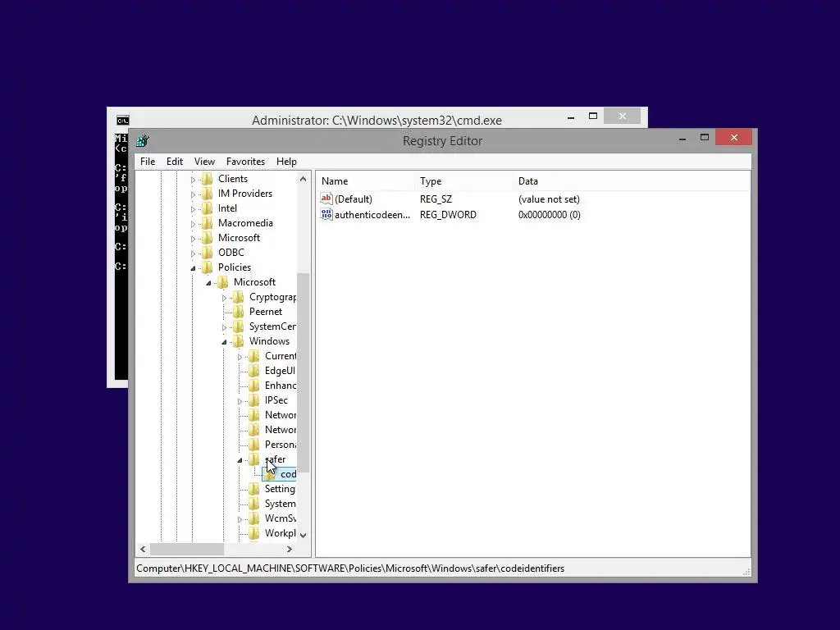Select the authenticodeen... value name
This screenshot has height=630, width=840.
click(x=372, y=214)
